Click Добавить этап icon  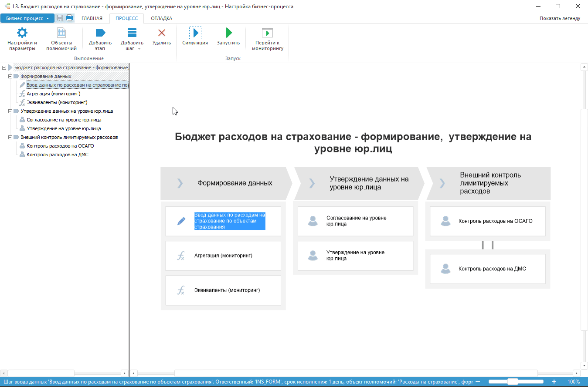click(100, 33)
